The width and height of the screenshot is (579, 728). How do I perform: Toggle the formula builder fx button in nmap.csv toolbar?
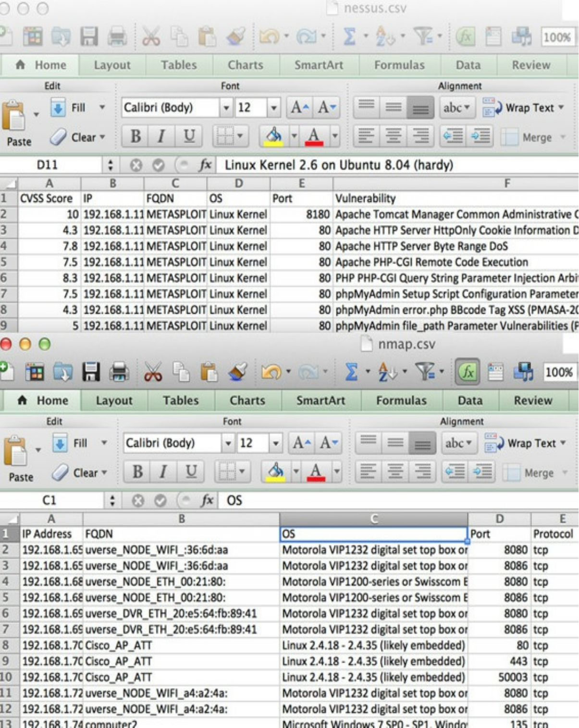click(x=468, y=372)
